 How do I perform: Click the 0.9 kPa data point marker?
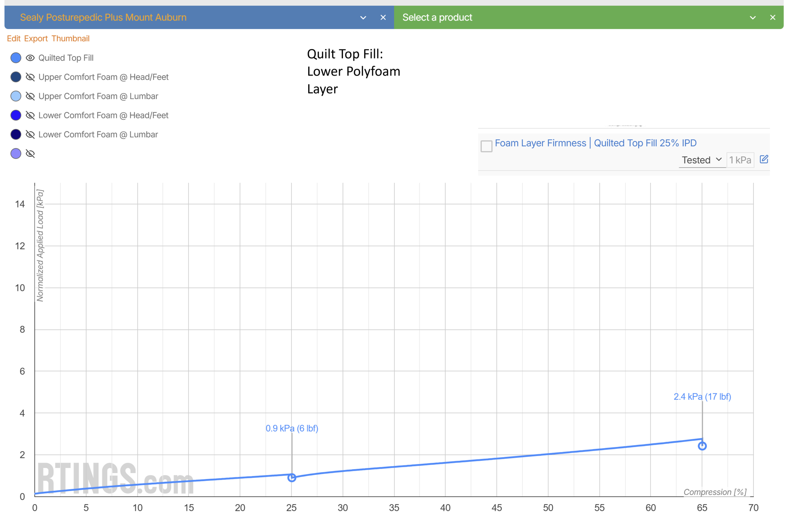pos(292,477)
